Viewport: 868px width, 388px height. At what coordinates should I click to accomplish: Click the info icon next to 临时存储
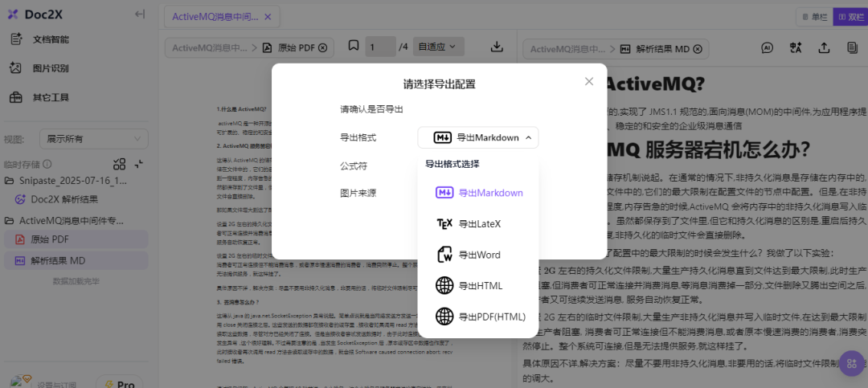[x=47, y=165]
